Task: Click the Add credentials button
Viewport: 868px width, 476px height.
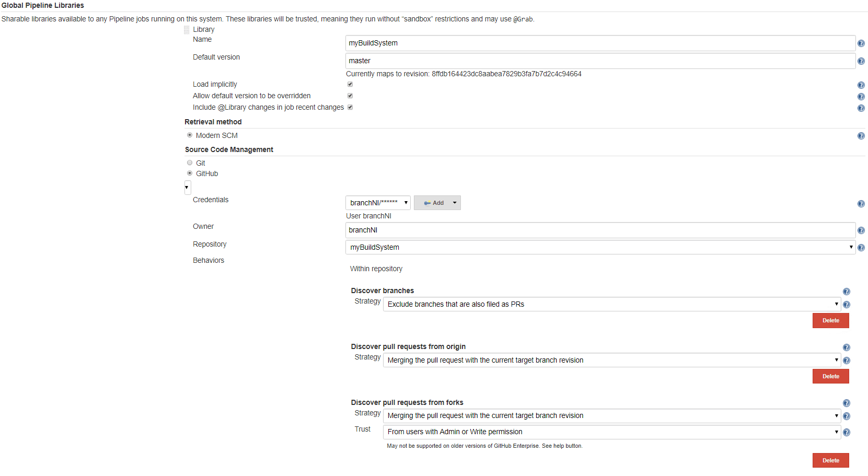Action: pos(434,203)
